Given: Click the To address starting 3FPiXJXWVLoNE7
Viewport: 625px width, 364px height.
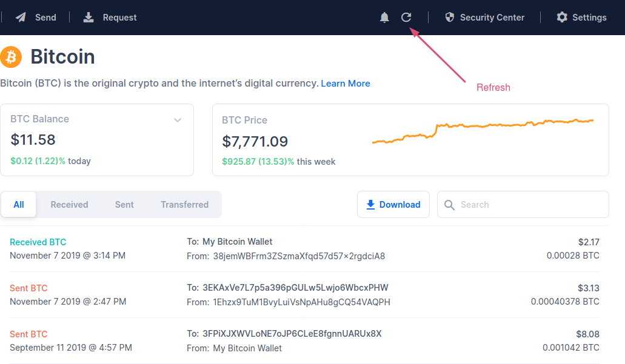Looking at the screenshot, I should [x=292, y=334].
